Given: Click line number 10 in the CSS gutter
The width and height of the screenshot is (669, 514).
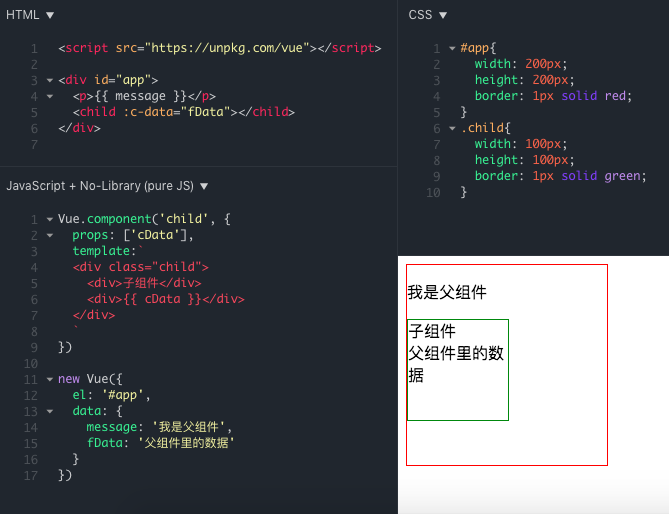Looking at the screenshot, I should click(433, 193).
